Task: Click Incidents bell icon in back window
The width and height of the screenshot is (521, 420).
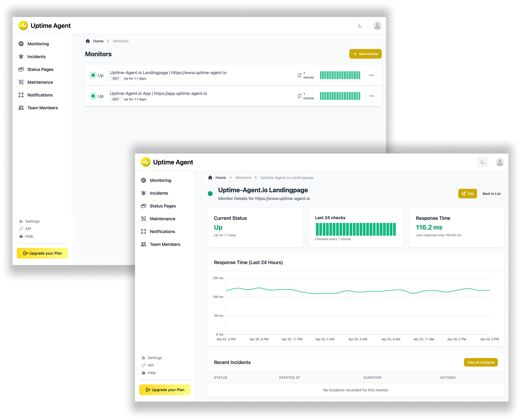Action: pos(21,57)
